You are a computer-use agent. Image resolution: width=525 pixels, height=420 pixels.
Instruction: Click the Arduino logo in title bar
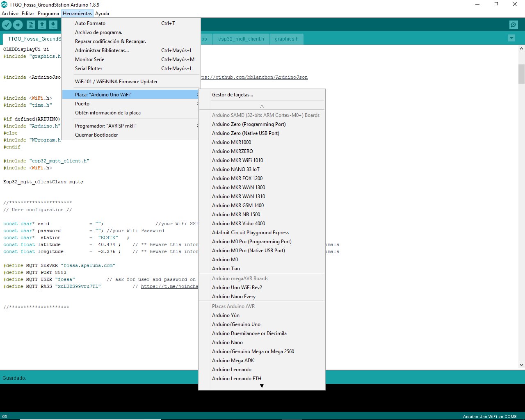point(5,5)
